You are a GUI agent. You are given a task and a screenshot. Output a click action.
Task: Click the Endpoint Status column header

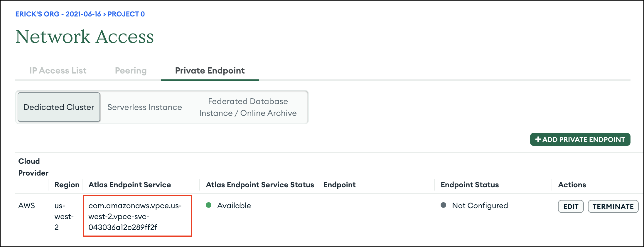[x=469, y=185]
